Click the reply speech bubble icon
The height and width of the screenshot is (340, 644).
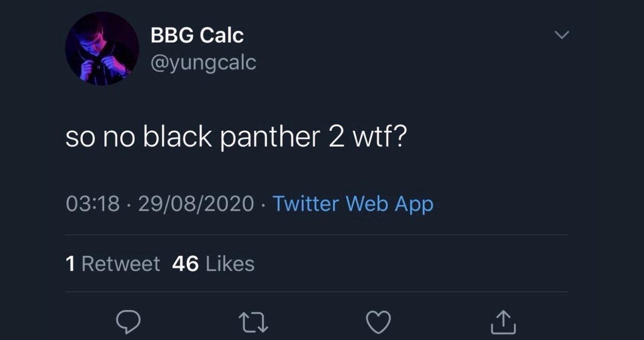[x=129, y=322]
